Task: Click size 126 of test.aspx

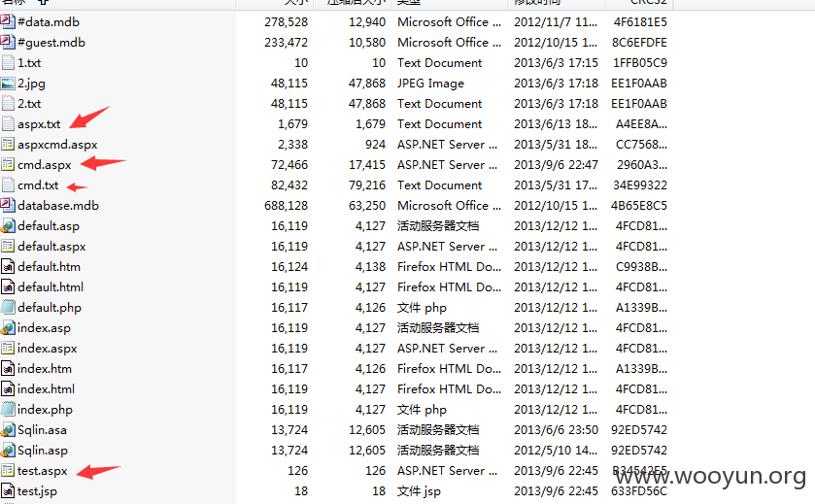Action: point(297,471)
